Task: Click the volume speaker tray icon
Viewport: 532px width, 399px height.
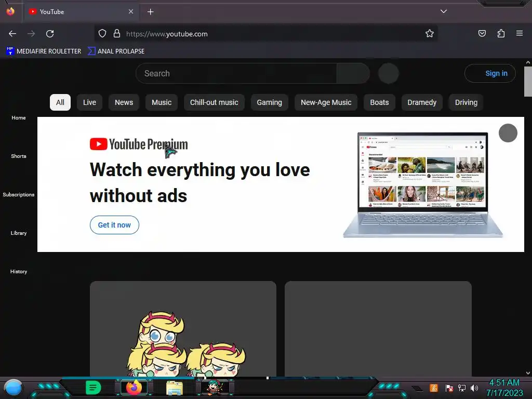Action: point(474,388)
